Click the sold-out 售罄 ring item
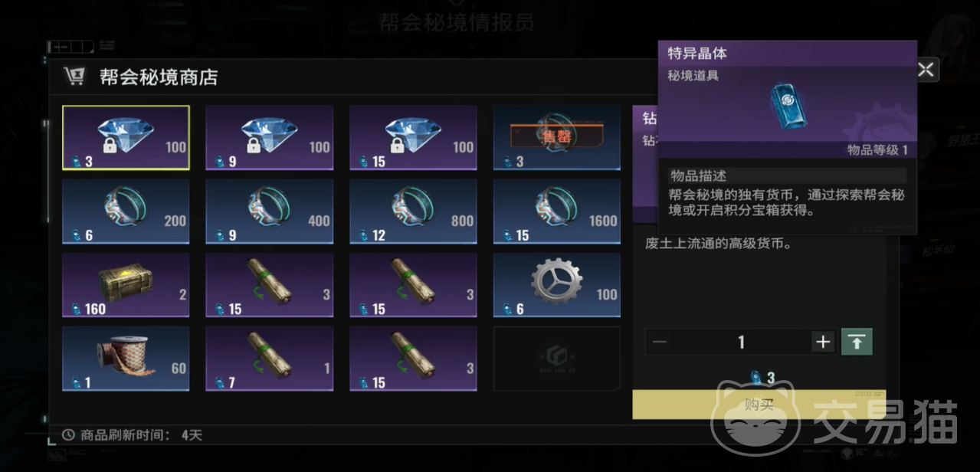 click(557, 138)
